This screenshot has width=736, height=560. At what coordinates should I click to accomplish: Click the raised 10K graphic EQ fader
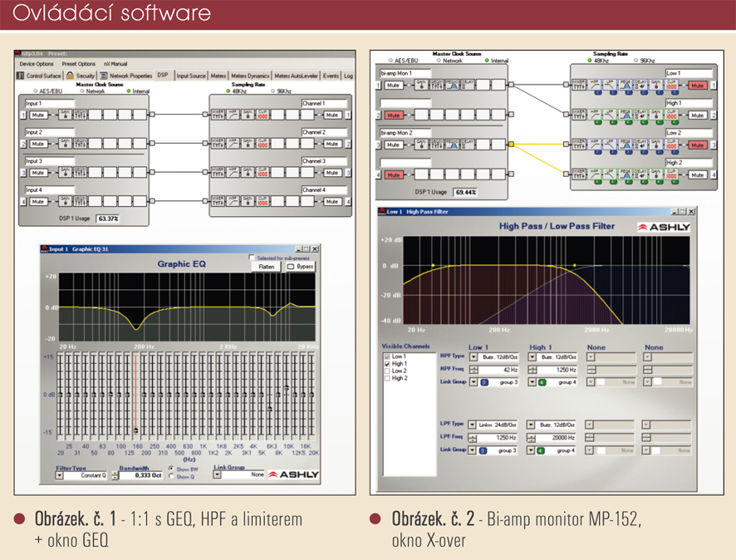click(x=287, y=387)
